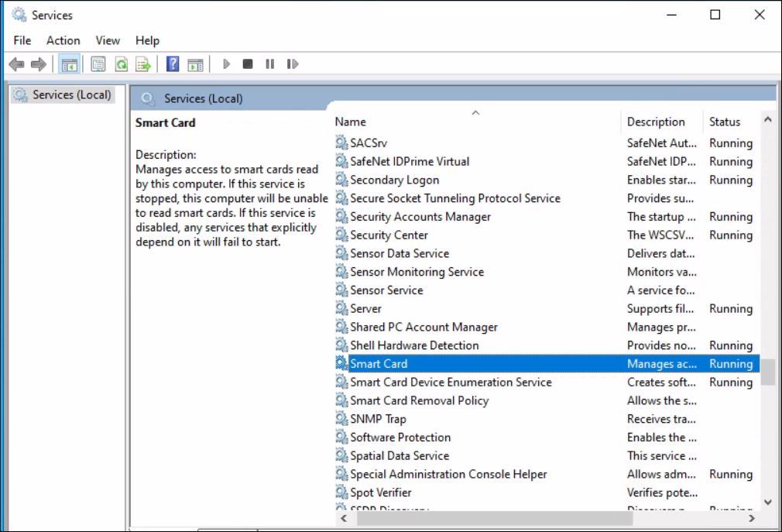Maximize the Services window
Image resolution: width=782 pixels, height=532 pixels.
pos(715,15)
